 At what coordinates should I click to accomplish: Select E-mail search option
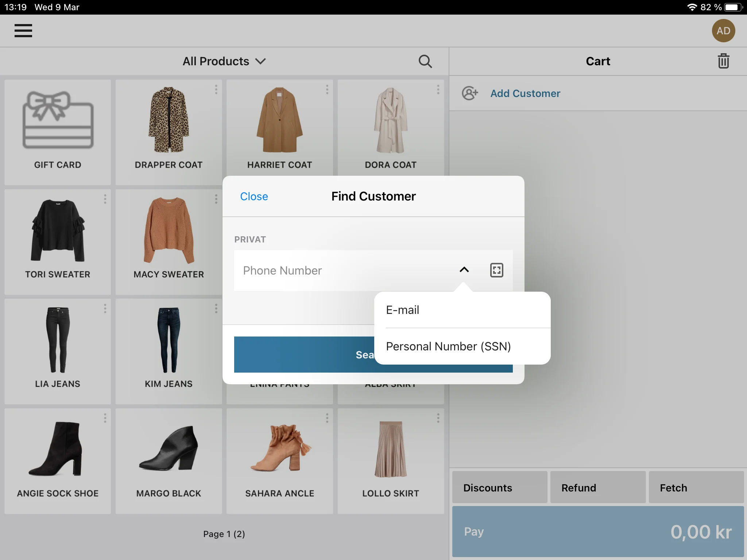(462, 310)
